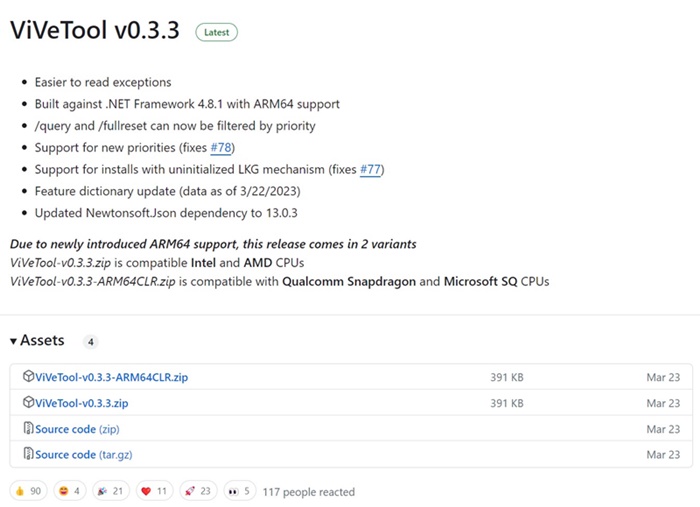The width and height of the screenshot is (700, 507).
Task: Click the ViVeTool v0.3.3 release title
Action: coord(95,30)
